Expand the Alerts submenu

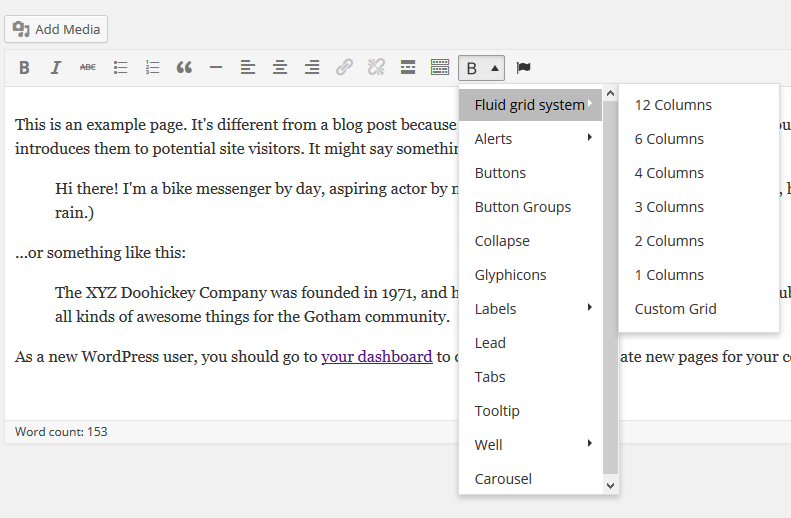(x=530, y=139)
